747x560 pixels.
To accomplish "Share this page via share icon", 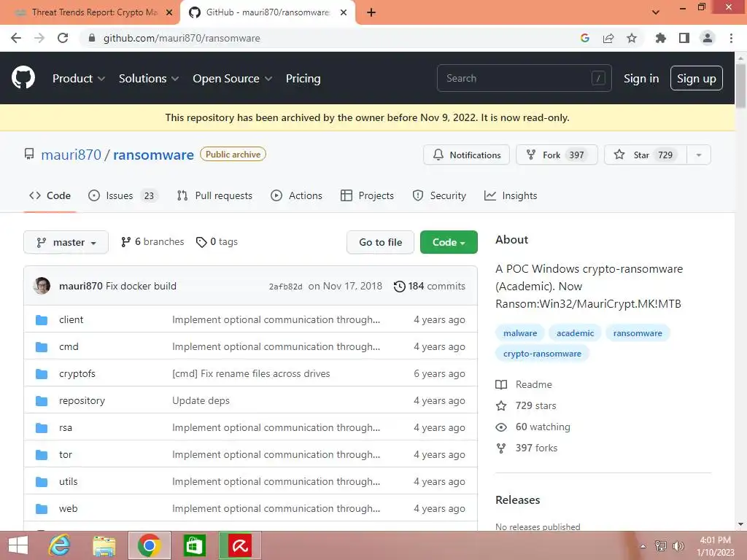I will pos(608,38).
